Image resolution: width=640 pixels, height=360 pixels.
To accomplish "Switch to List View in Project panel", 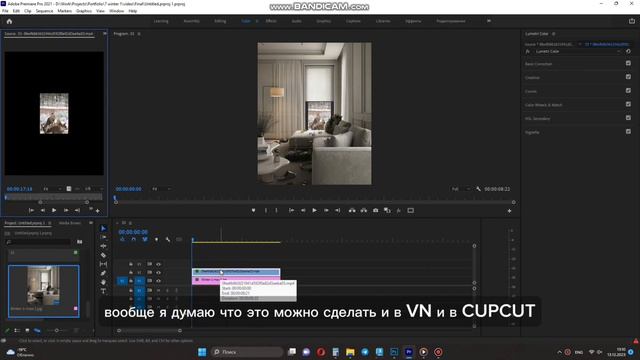I will point(17,331).
